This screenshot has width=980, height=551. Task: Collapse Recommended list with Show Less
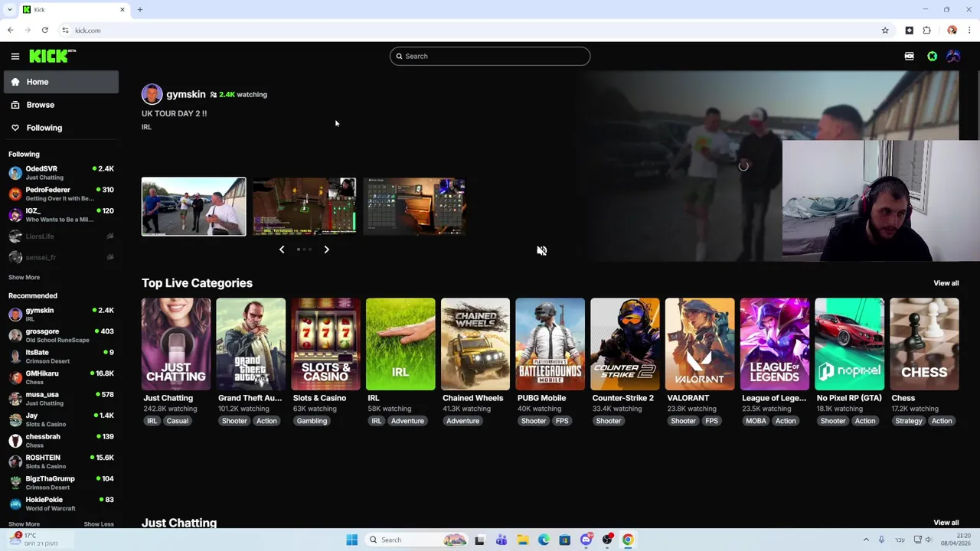99,524
